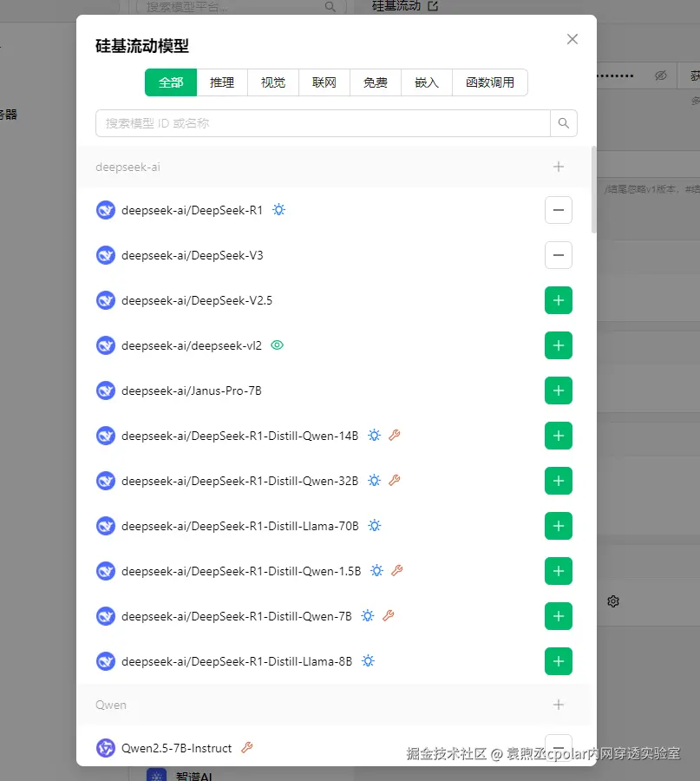Click vision eye icon next to deepseek-vl2
700x781 pixels.
[278, 345]
